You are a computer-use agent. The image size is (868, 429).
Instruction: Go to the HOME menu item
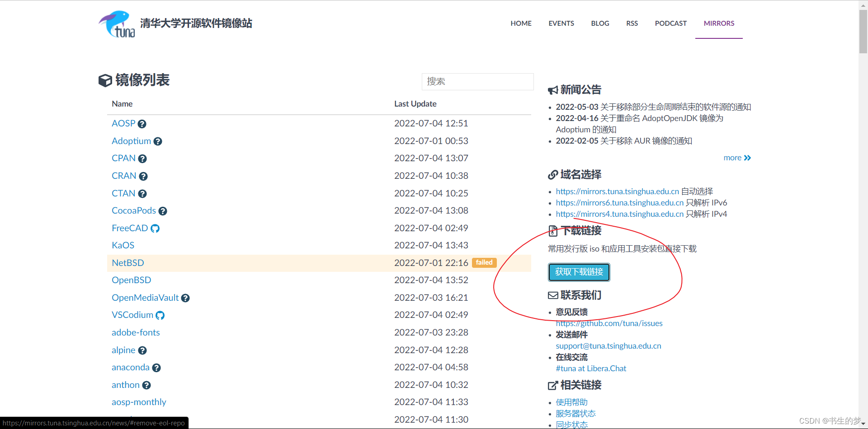(x=521, y=23)
